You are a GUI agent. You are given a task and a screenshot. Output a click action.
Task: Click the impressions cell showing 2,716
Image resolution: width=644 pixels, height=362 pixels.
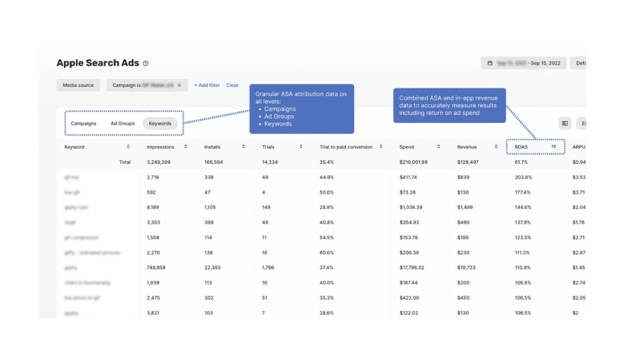point(153,177)
